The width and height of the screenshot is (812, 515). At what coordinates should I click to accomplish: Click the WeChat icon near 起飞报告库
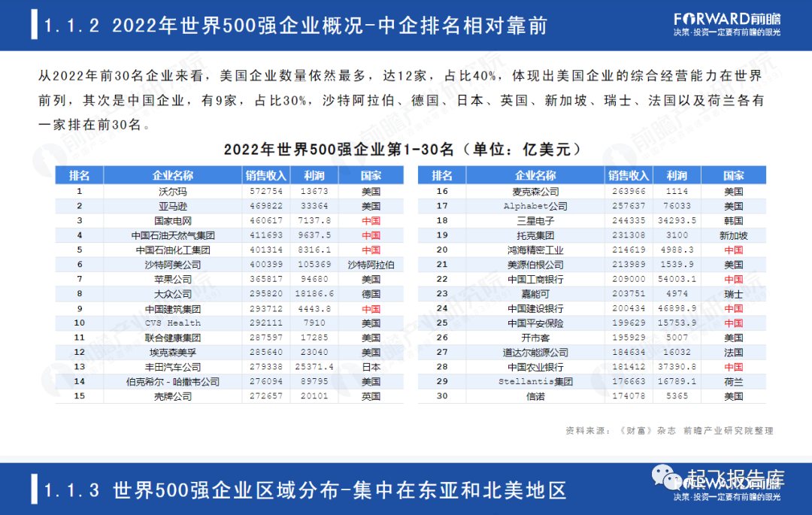click(x=666, y=476)
